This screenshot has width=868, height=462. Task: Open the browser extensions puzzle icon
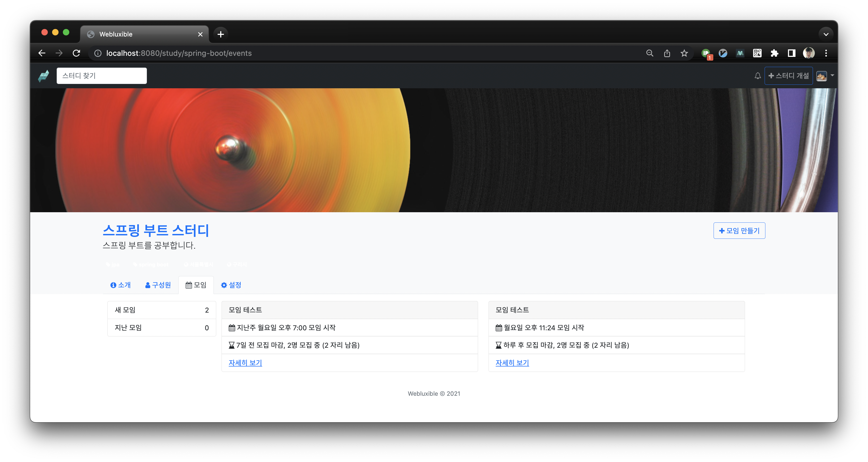(774, 53)
